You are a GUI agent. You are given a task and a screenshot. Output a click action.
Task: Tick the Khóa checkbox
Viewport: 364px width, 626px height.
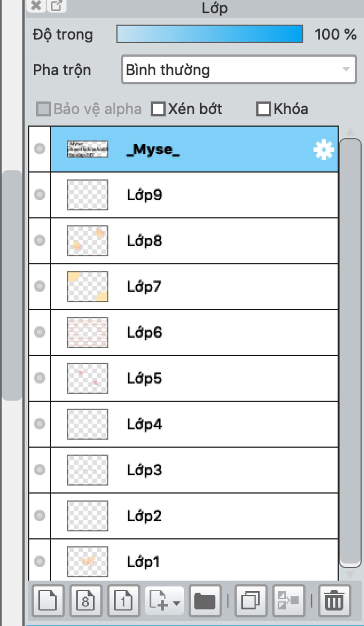(x=263, y=109)
